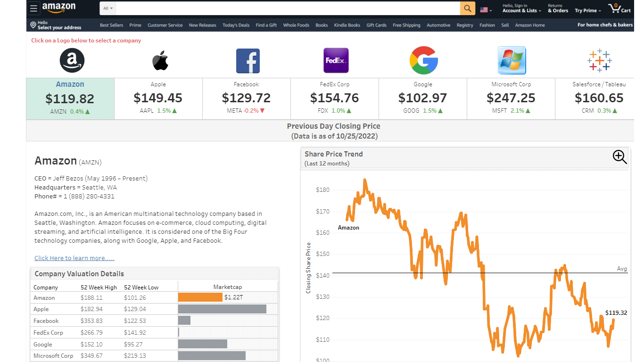Open the shopping Cart icon
This screenshot has width=644, height=362.
coord(619,8)
